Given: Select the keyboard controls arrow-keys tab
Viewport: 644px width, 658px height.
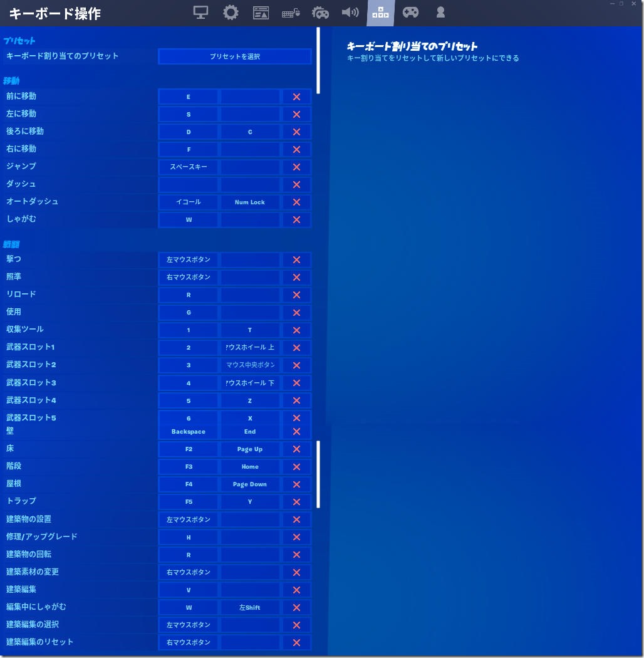Looking at the screenshot, I should (x=380, y=13).
